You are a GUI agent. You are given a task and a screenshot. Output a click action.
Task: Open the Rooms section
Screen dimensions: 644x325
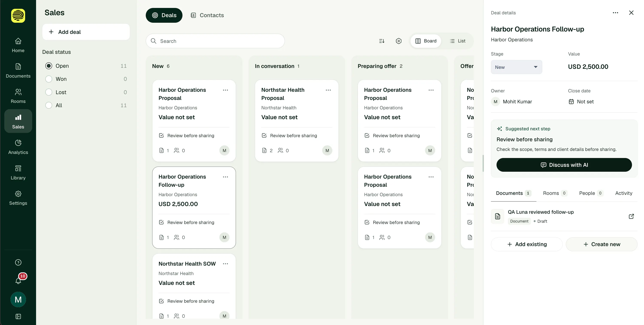pyautogui.click(x=18, y=96)
